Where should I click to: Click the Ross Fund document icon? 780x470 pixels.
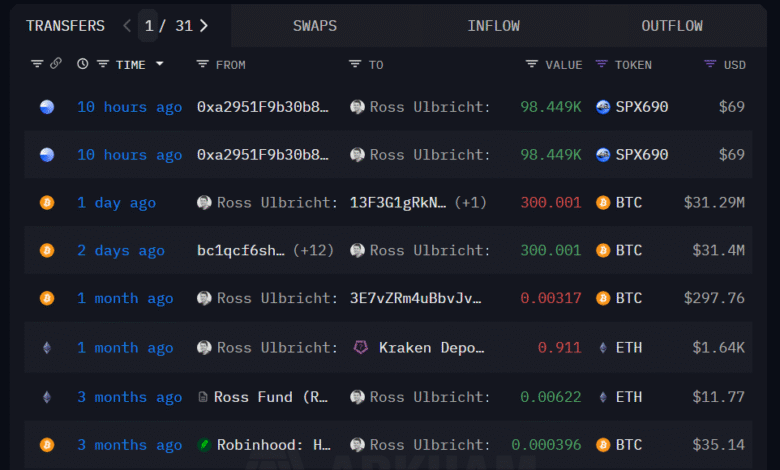tap(202, 397)
